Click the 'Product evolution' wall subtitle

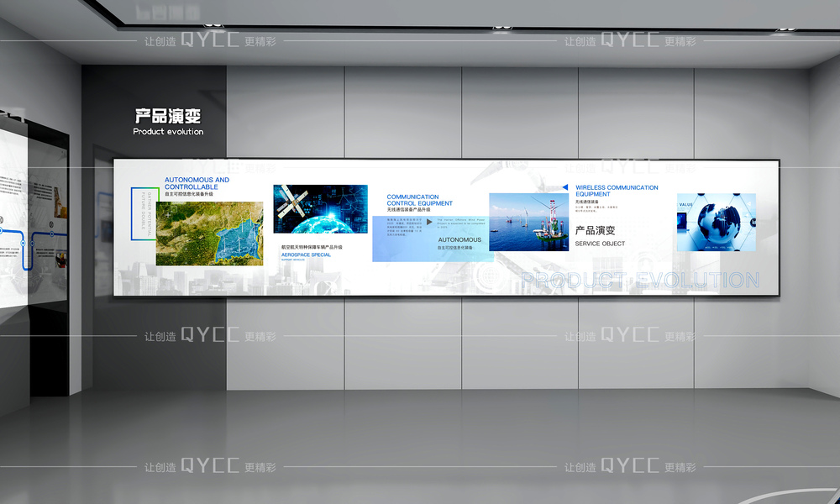pos(168,132)
